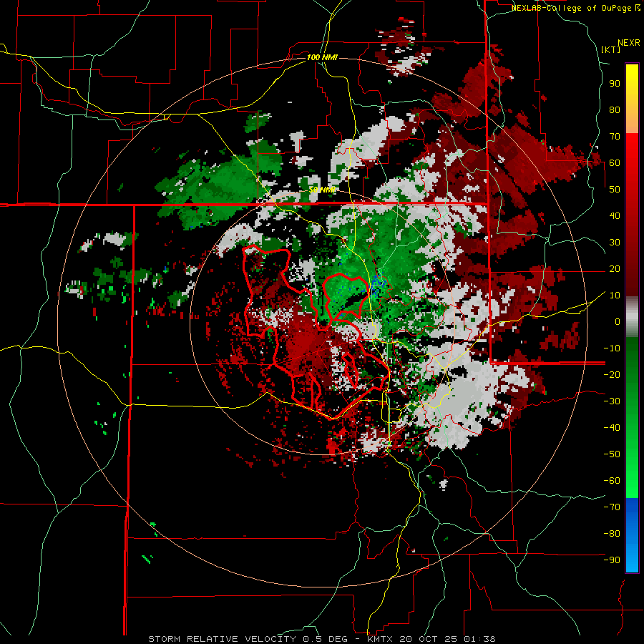Click the [KT] units label
Image resolution: width=644 pixels, height=644 pixels.
pos(611,49)
